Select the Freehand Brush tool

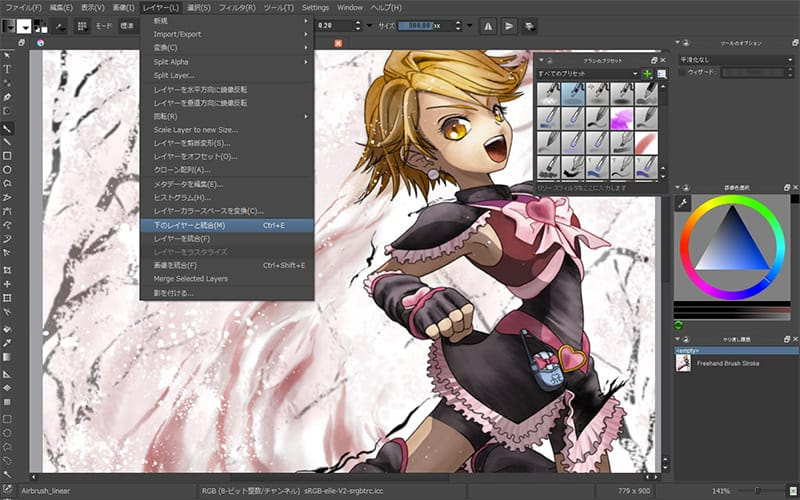[7, 128]
